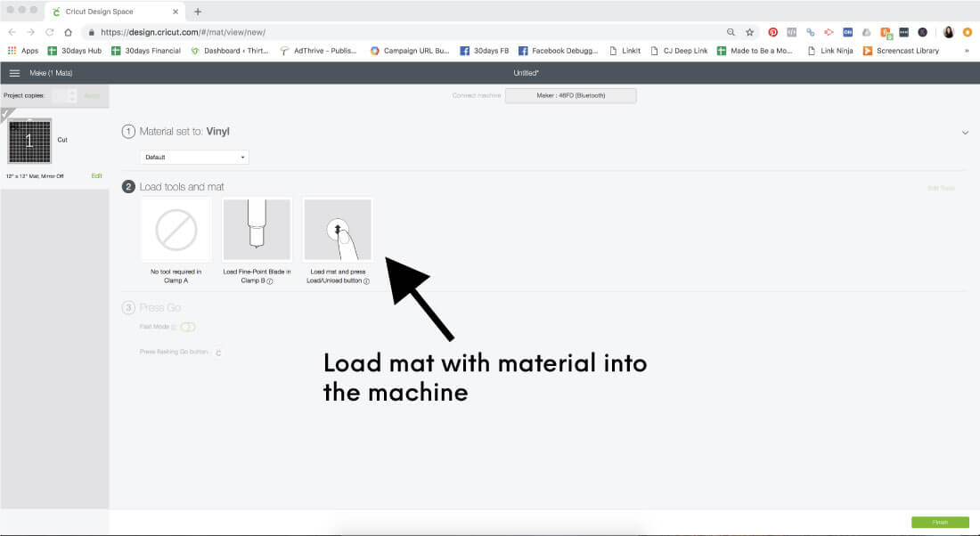Click the Load mat button illustration
This screenshot has height=536, width=980.
(338, 229)
